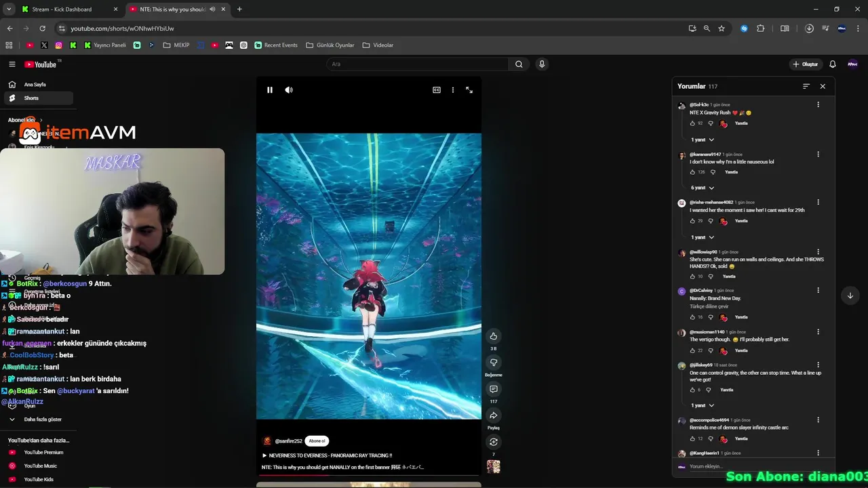868x488 pixels.
Task: Open the X bookmark icon
Action: 44,45
